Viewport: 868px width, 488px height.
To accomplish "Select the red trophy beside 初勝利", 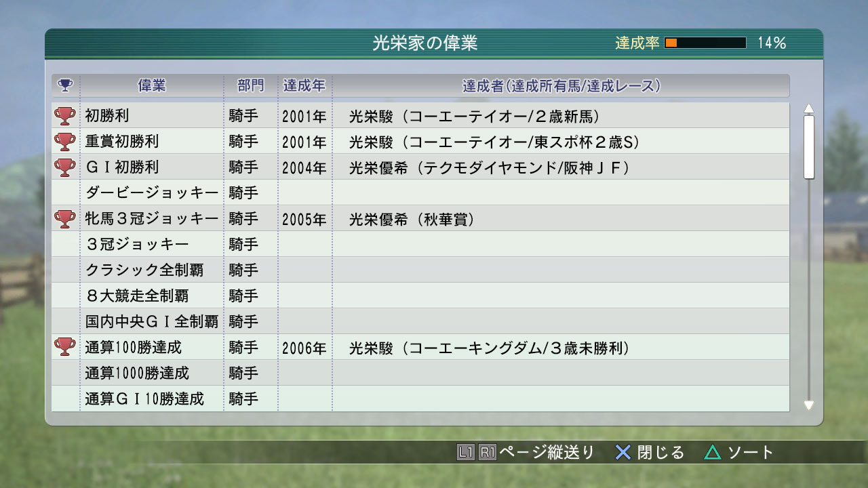I will [65, 116].
